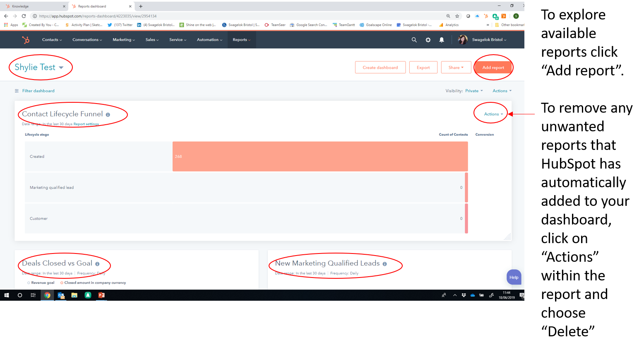Show hidden system tray icons
This screenshot has width=644, height=350.
click(x=455, y=295)
